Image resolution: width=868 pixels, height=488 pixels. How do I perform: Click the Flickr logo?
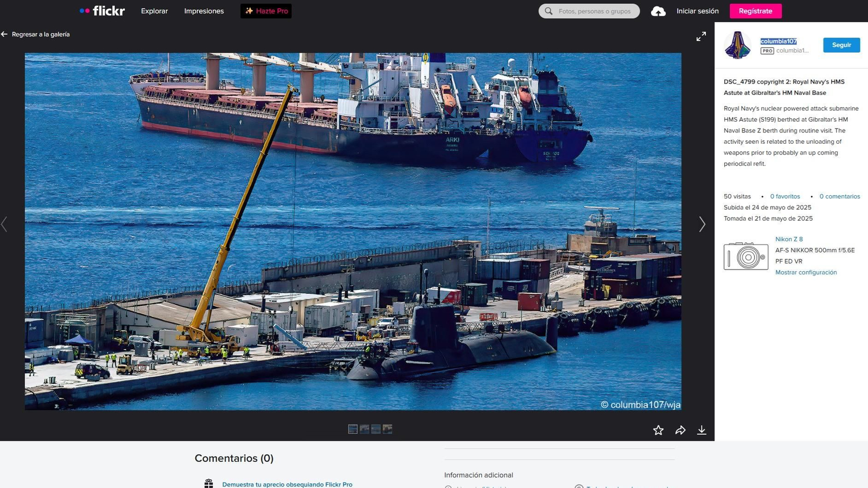(x=101, y=10)
